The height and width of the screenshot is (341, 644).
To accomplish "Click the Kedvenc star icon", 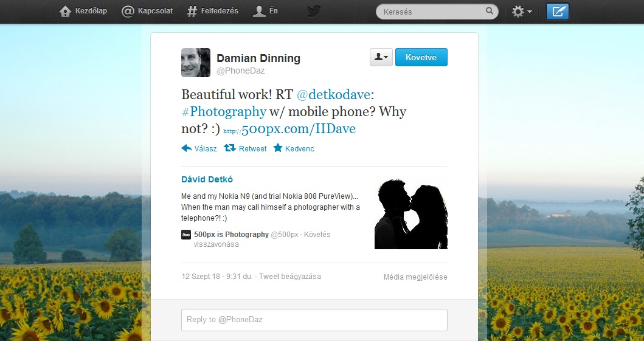I will (x=278, y=148).
